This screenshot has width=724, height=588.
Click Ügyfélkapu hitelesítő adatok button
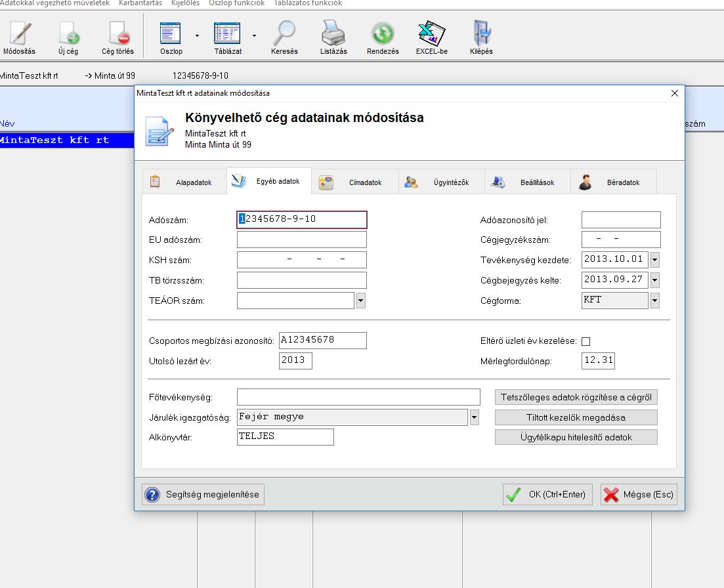(x=576, y=437)
